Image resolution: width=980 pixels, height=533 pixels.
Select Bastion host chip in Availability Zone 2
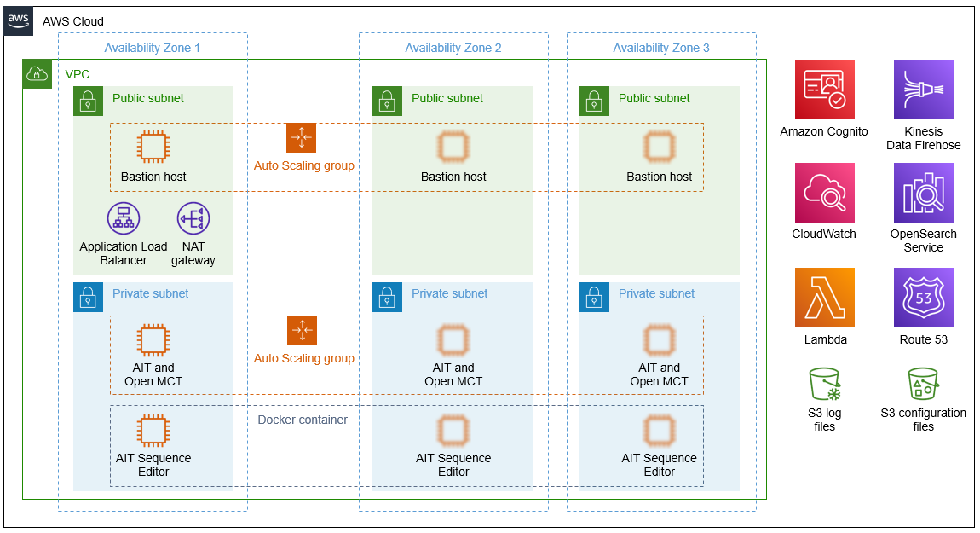[453, 147]
